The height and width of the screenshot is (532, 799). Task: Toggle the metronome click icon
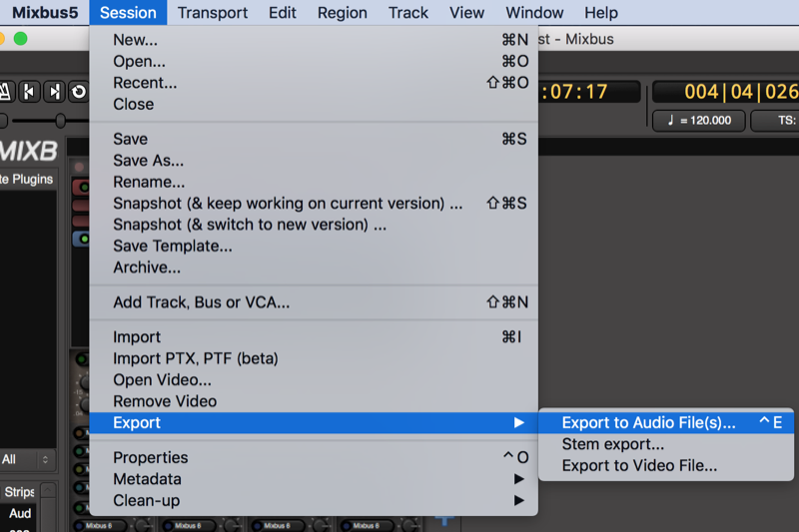[6, 92]
